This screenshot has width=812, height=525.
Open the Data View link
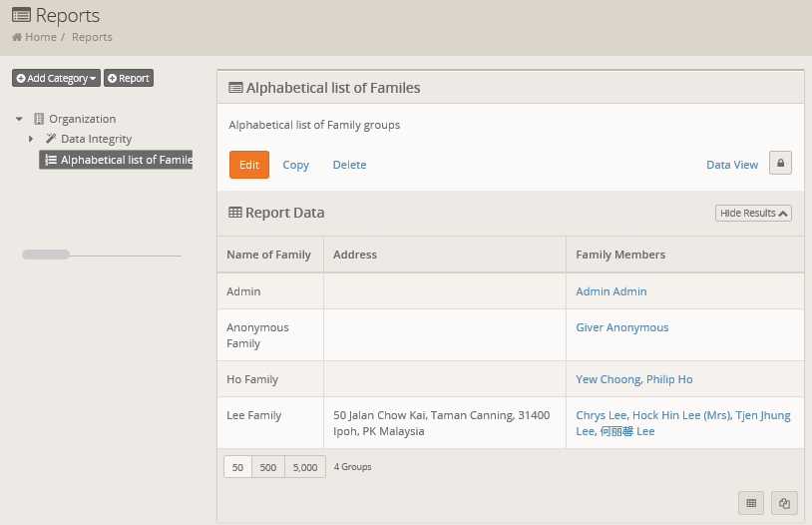click(x=732, y=165)
